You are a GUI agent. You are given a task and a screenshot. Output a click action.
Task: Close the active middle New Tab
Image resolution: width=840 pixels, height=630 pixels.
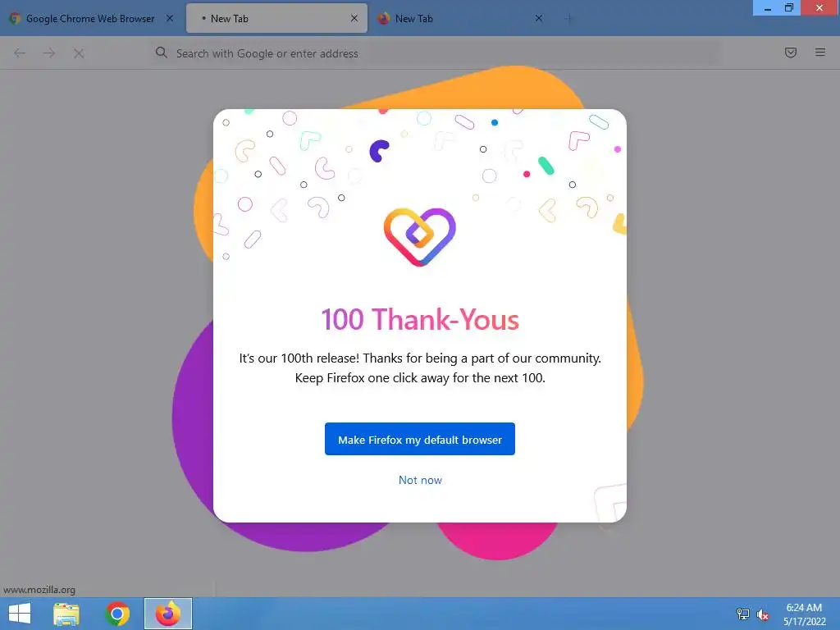354,18
